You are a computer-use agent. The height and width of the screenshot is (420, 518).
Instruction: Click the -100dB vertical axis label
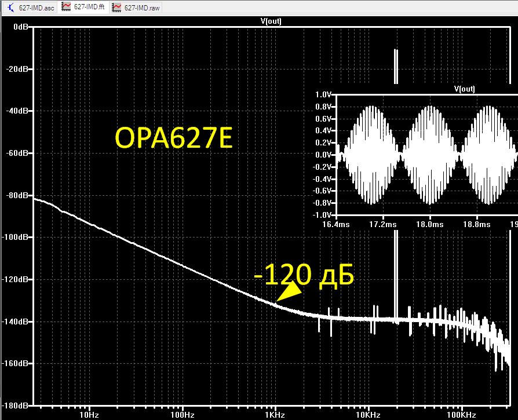(x=15, y=237)
